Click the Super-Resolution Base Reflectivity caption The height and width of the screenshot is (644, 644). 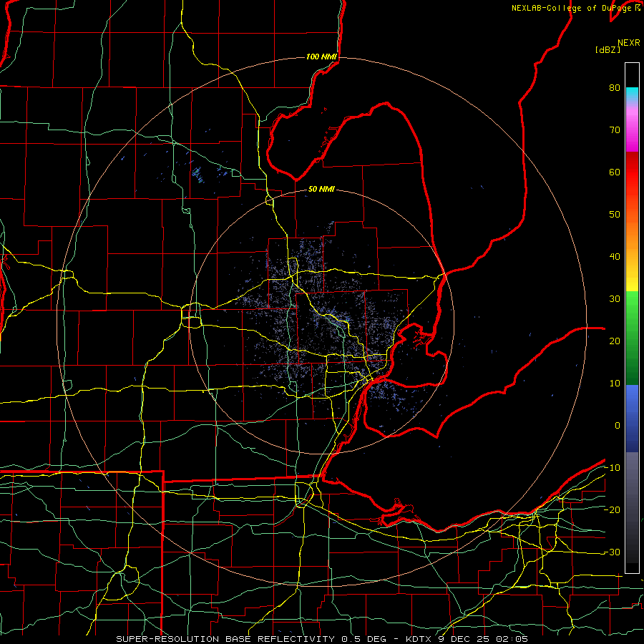pos(321,639)
